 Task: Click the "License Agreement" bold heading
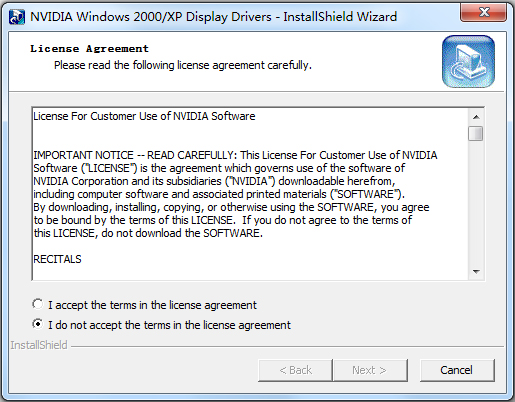coord(90,49)
